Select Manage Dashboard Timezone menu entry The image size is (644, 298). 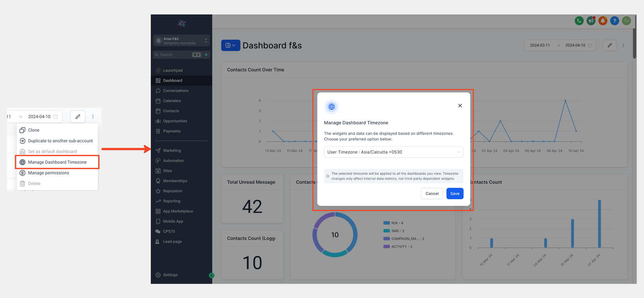pos(57,162)
